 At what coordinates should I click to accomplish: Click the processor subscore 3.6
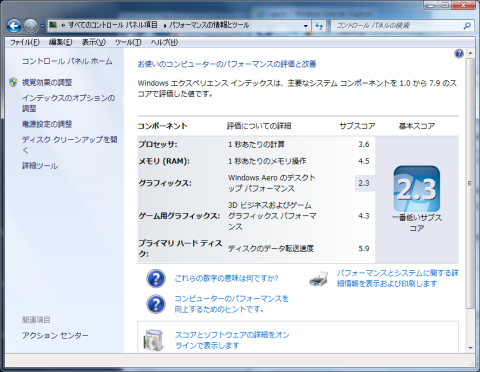click(364, 144)
